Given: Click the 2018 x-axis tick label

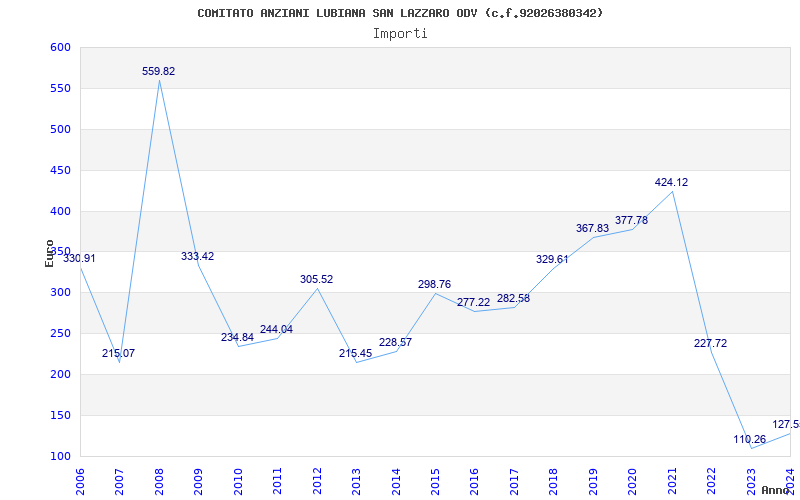Looking at the screenshot, I should (x=554, y=482).
